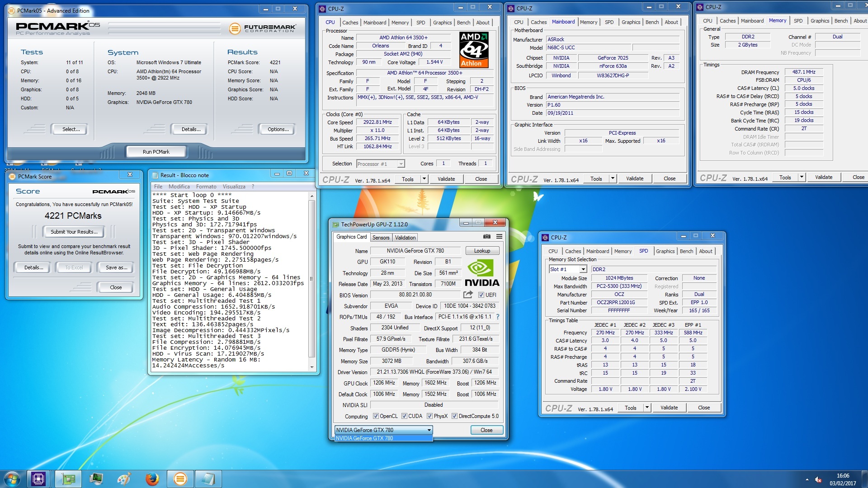Screen dimensions: 868x488
Task: Click the orange PCMark05 taskbar icon
Action: coord(180,479)
